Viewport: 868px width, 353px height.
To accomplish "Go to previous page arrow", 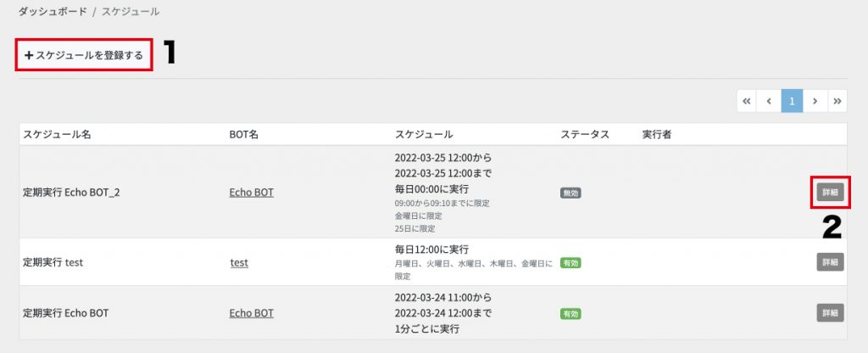I will tap(769, 102).
